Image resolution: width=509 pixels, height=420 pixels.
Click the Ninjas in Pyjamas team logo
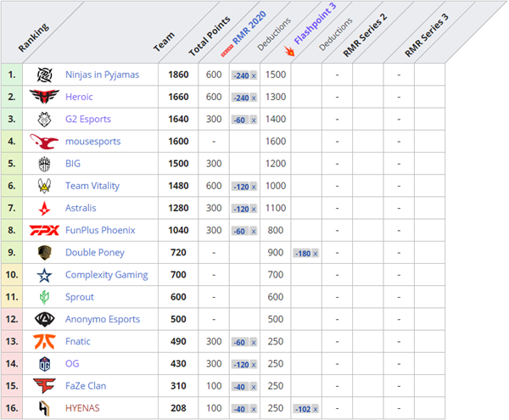(x=43, y=75)
